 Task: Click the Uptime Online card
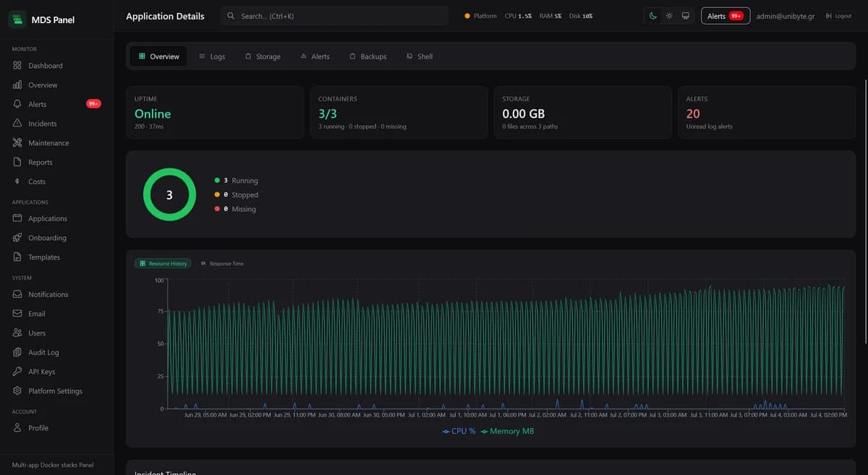click(x=215, y=112)
